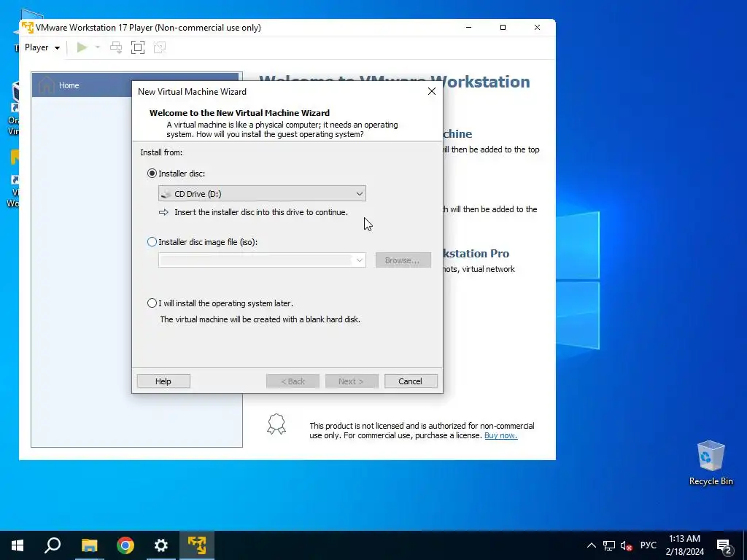Click the Next > button
This screenshot has height=560, width=747.
[x=352, y=381]
